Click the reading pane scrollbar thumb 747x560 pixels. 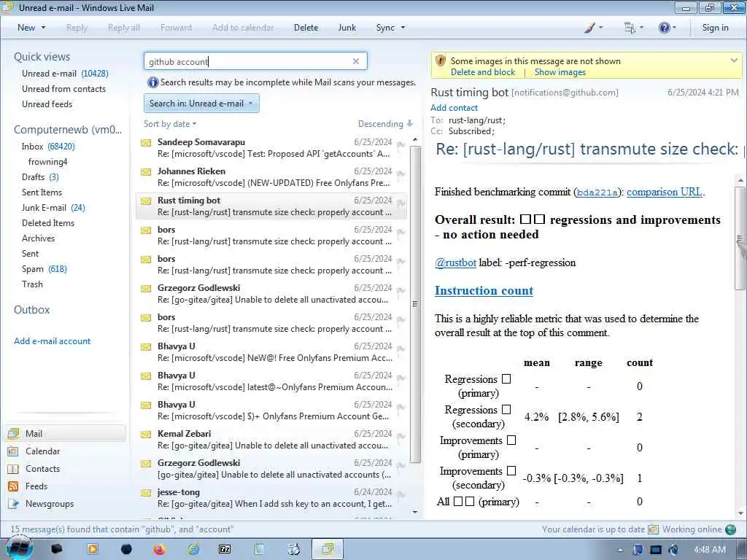tap(740, 238)
